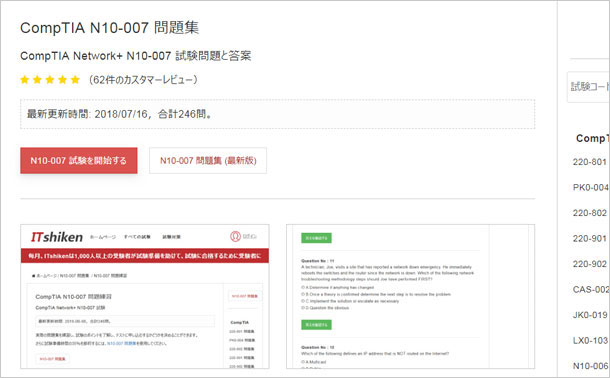Open the CAS-002 sidebar link
Viewport: 610px width, 378px height.
click(x=591, y=289)
